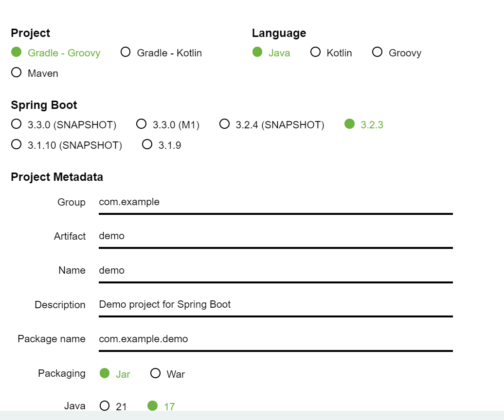Choose Spring Boot version 3.1.9
This screenshot has height=420, width=504.
pos(162,145)
